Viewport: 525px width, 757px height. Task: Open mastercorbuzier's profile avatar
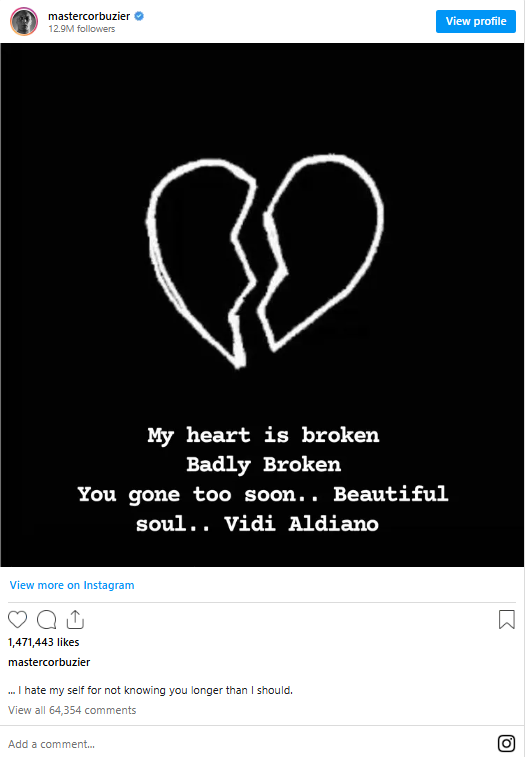(x=24, y=21)
